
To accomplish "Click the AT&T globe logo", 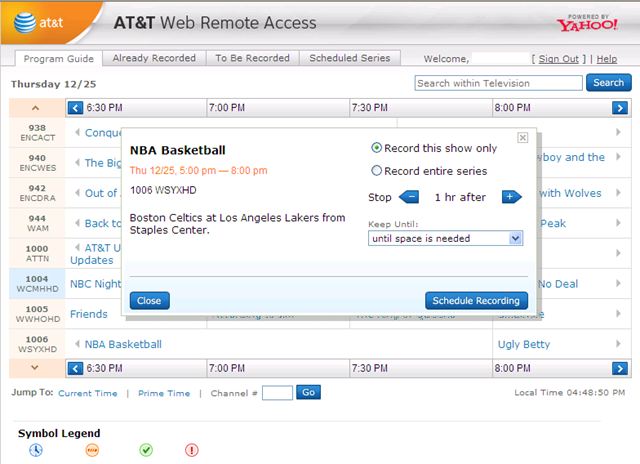I will click(x=25, y=22).
